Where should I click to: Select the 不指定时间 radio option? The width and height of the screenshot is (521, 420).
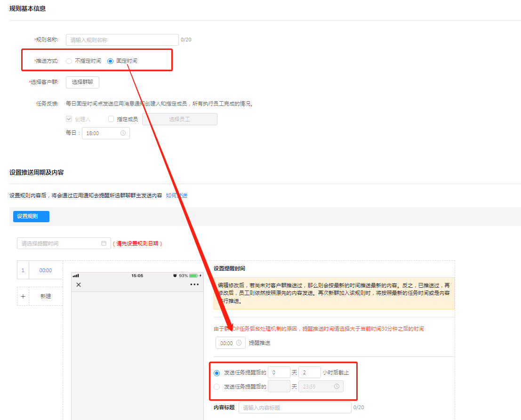click(x=69, y=61)
